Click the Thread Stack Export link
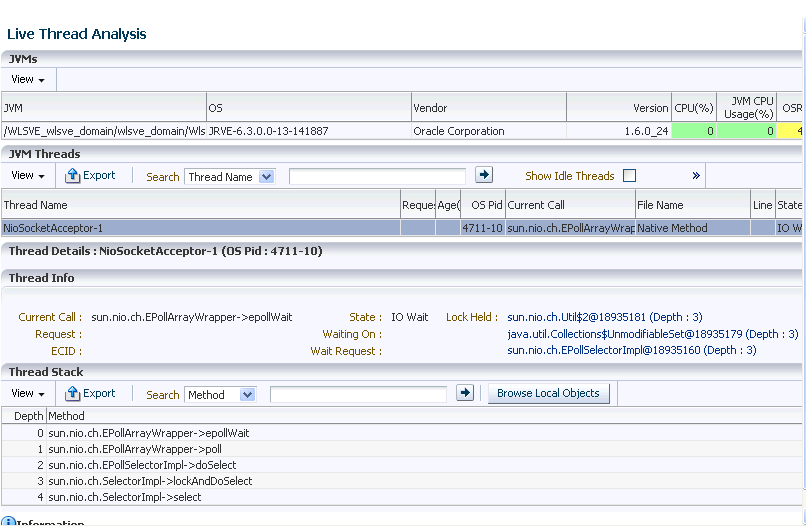806x526 pixels. [x=99, y=393]
